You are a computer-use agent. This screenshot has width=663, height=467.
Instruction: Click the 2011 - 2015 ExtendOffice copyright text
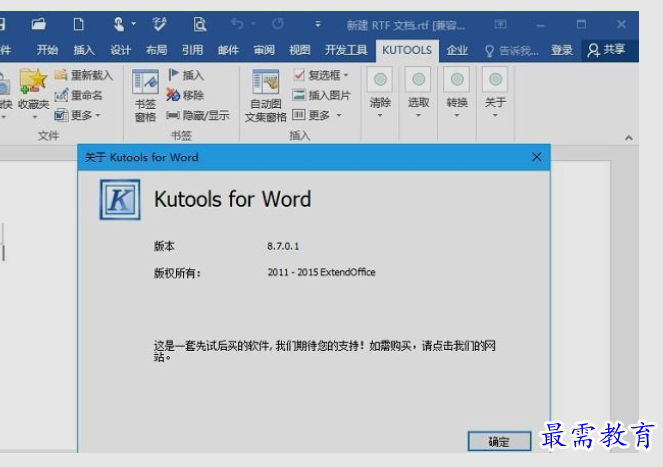[x=321, y=272]
